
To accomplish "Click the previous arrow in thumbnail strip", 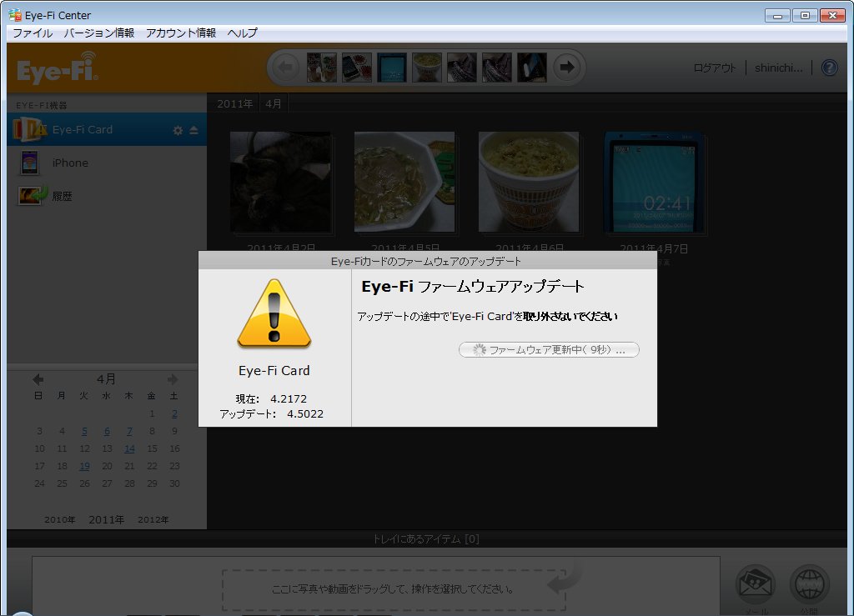I will (285, 68).
